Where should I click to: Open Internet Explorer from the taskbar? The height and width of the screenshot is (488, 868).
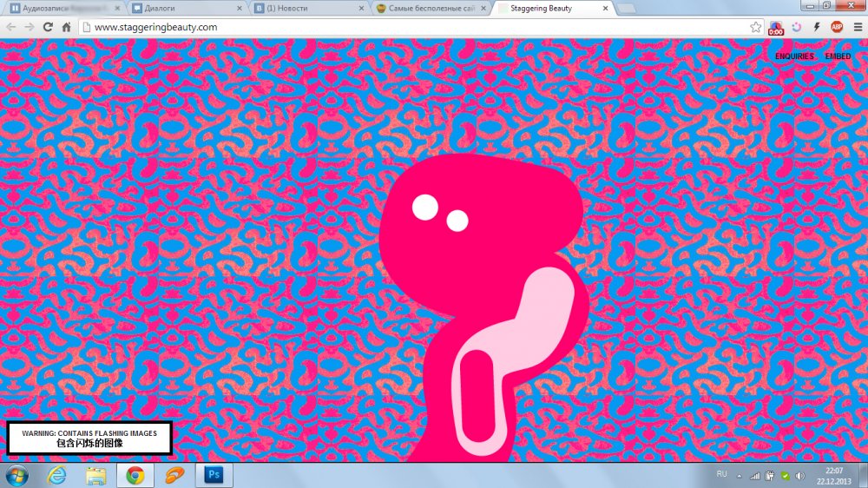coord(57,475)
